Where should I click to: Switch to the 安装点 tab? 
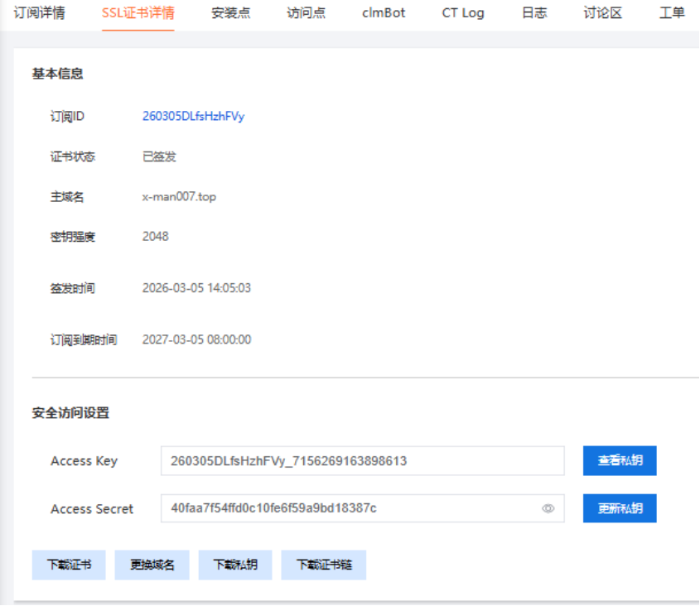pos(231,13)
